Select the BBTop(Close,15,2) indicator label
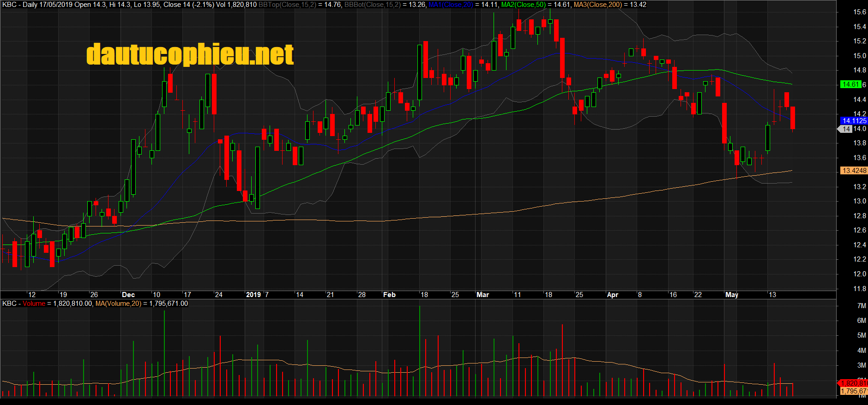This screenshot has height=405, width=868. (x=287, y=5)
